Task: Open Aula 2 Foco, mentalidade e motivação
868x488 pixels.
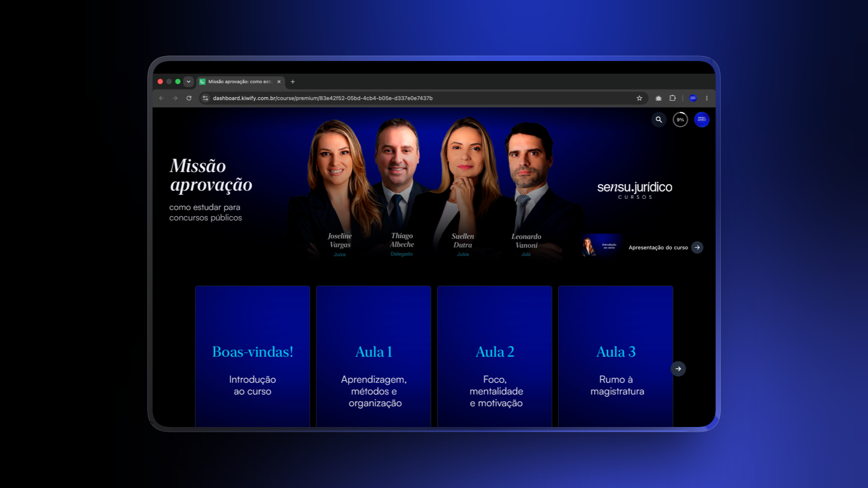Action: pos(495,357)
